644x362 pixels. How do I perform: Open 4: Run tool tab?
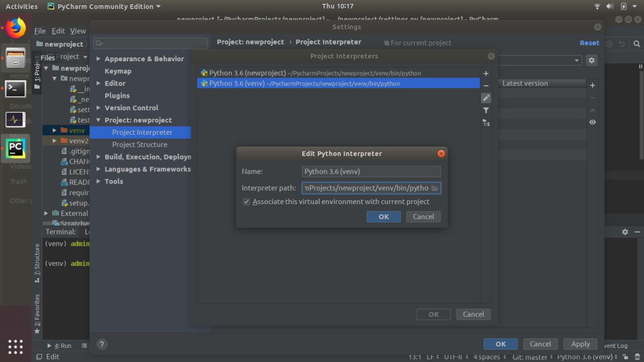pos(60,346)
